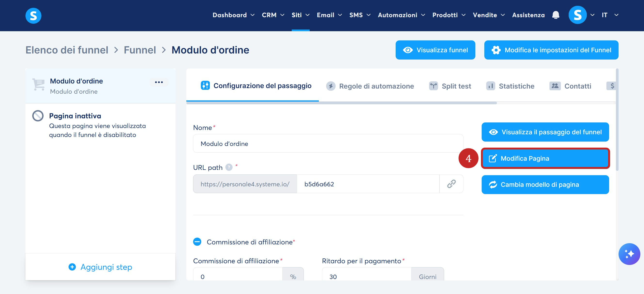The height and width of the screenshot is (294, 644).
Task: Click the URL path help question mark
Action: [229, 167]
